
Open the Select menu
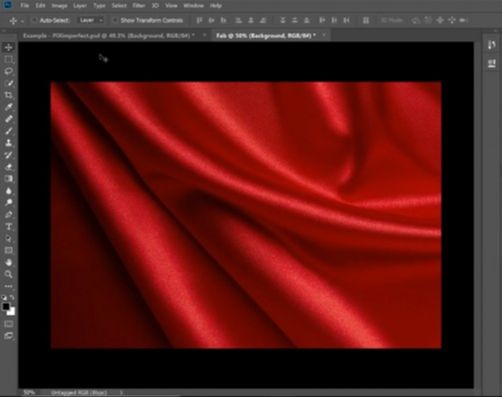[119, 6]
